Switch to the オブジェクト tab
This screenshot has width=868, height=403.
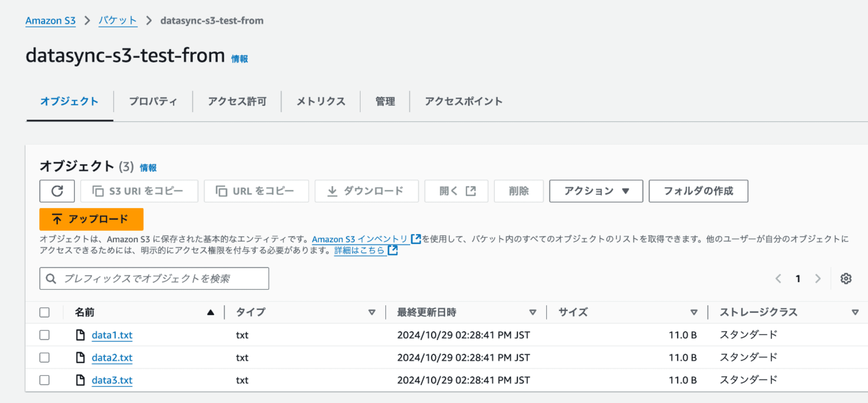69,102
